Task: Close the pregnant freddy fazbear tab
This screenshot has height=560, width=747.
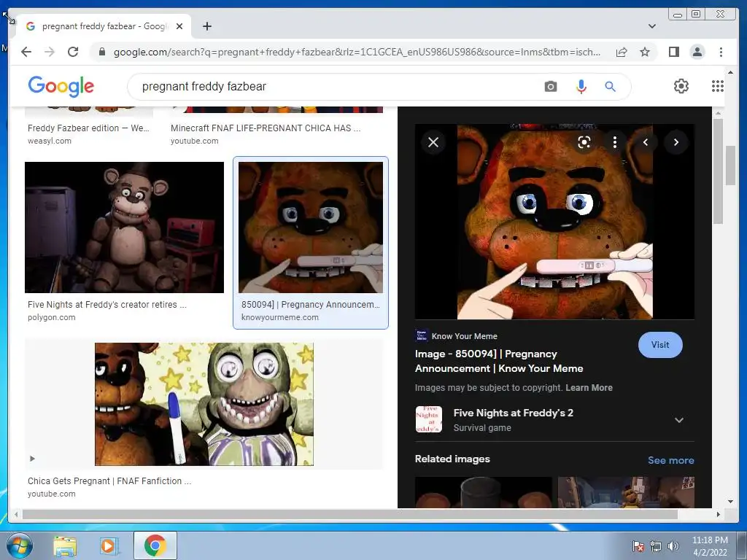Action: point(179,26)
